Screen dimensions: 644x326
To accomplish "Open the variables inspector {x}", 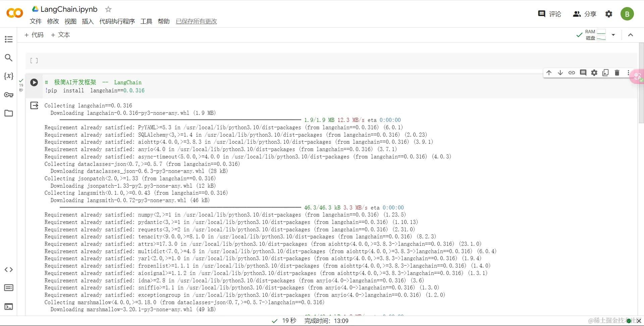I will (x=9, y=76).
